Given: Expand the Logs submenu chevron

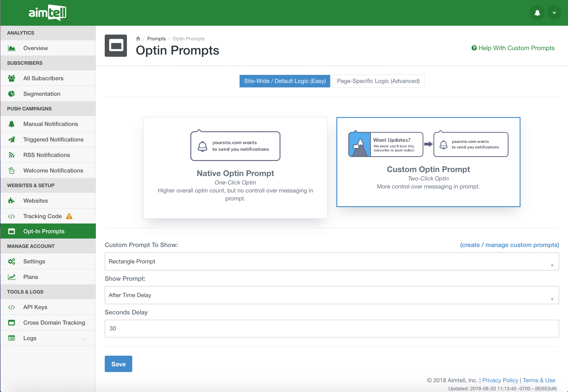Looking at the screenshot, I should pyautogui.click(x=84, y=339).
